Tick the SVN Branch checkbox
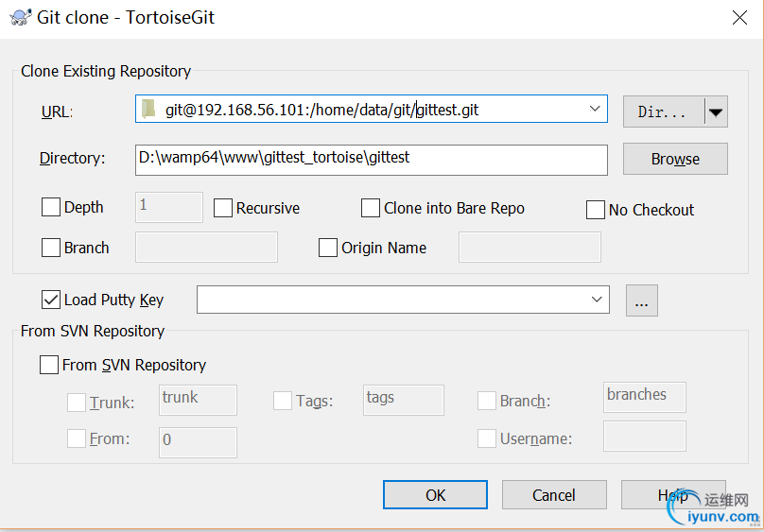 coord(487,401)
